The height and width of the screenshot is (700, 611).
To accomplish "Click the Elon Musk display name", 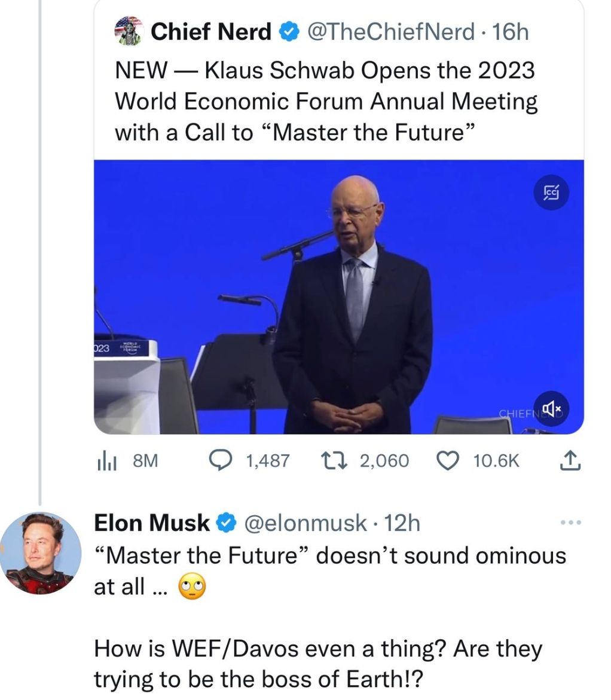I will [x=152, y=523].
